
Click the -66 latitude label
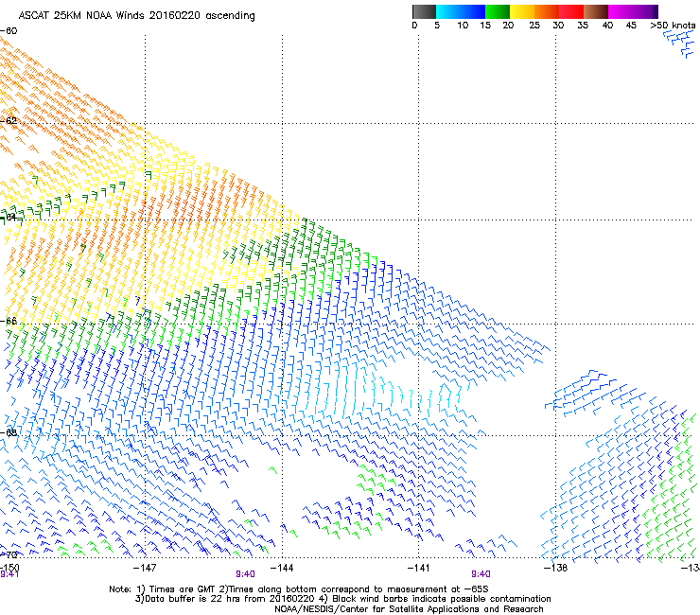tap(9, 321)
